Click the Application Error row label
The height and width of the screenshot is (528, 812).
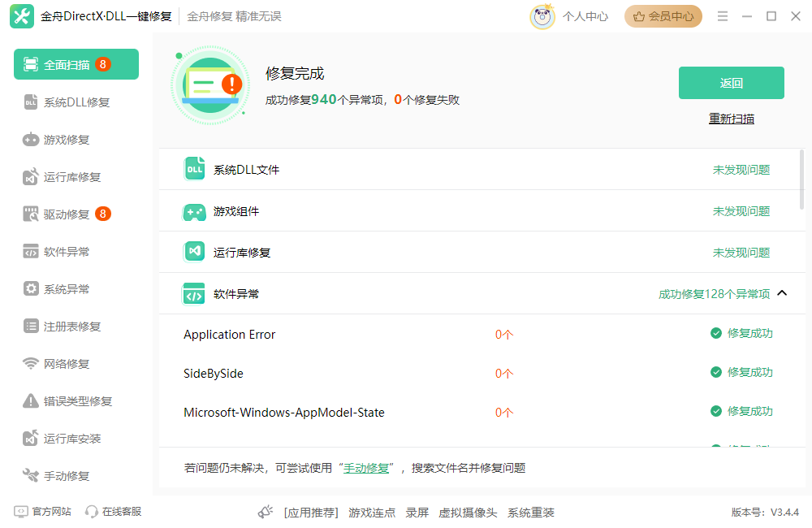coord(230,335)
